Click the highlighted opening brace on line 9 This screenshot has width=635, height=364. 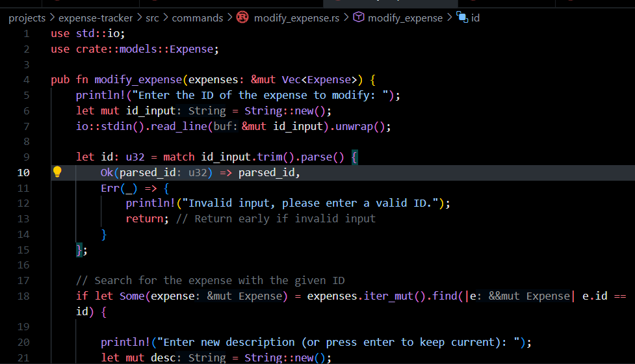point(354,157)
